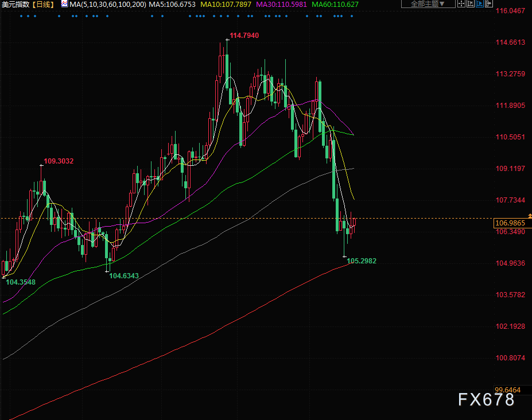This screenshot has height=420, width=532.
Task: Click the orange arrow marker at price line
Action: coord(530,216)
